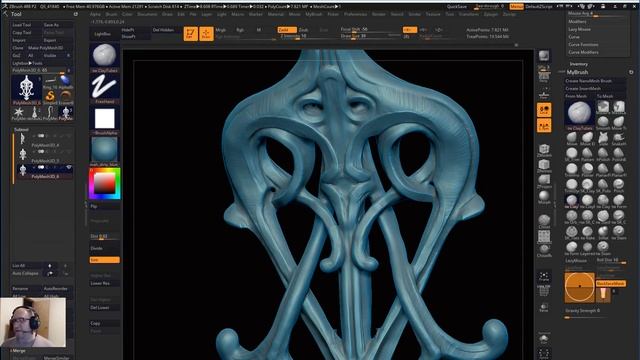Select the SimpleBrush tool thumbnail
Viewport: 640px width, 360px height.
click(50, 96)
